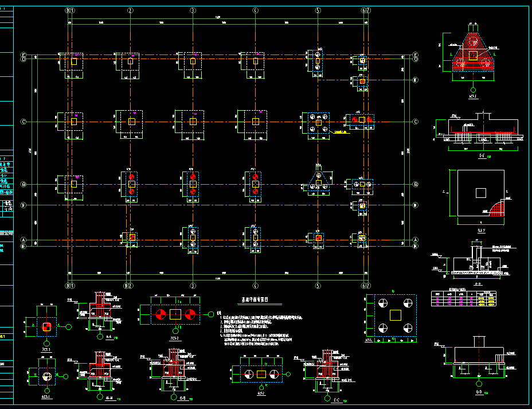Select triangular three-pile cap on plan at B-5
The height and width of the screenshot is (409, 532).
coord(319,182)
